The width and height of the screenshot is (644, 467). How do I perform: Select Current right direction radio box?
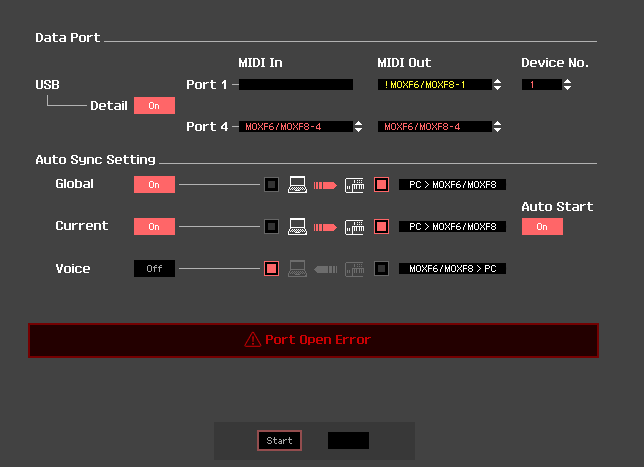(x=382, y=227)
